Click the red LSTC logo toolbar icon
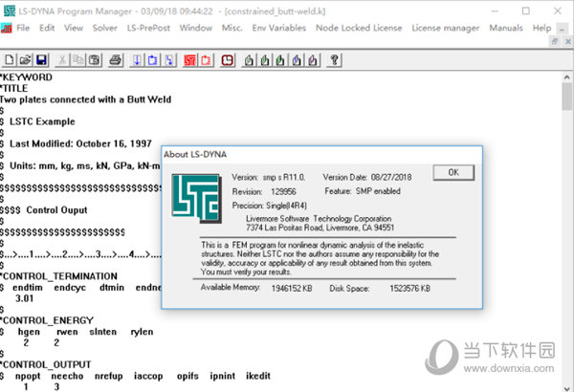The height and width of the screenshot is (392, 574). click(190, 60)
